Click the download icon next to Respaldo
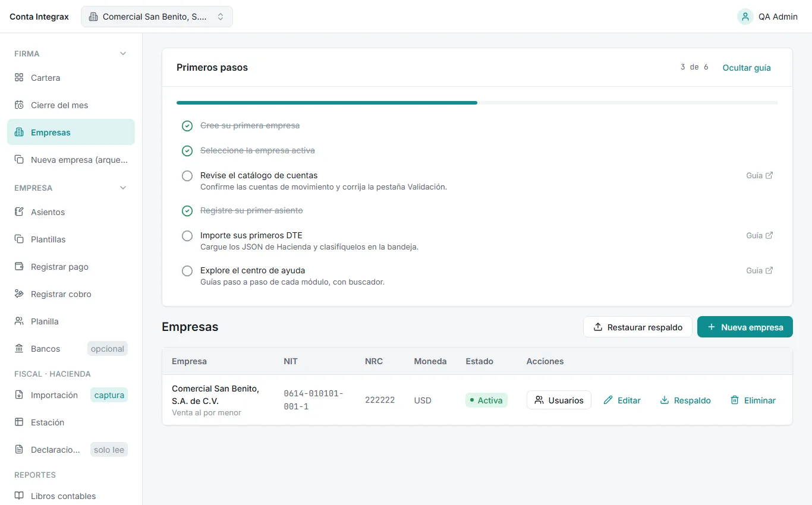 click(x=665, y=400)
